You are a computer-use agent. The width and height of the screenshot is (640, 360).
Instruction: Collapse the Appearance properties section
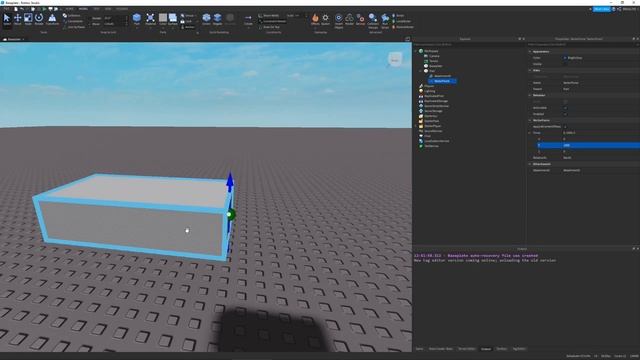coord(530,51)
